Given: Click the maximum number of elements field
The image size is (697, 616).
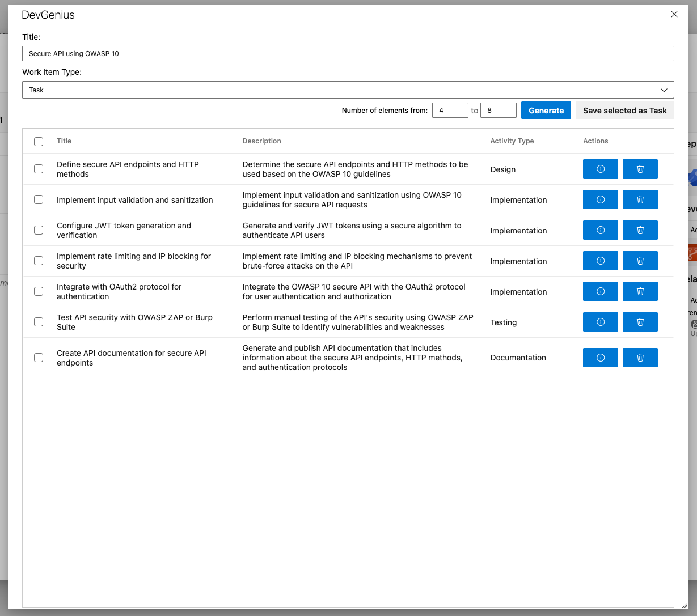Looking at the screenshot, I should (x=498, y=111).
